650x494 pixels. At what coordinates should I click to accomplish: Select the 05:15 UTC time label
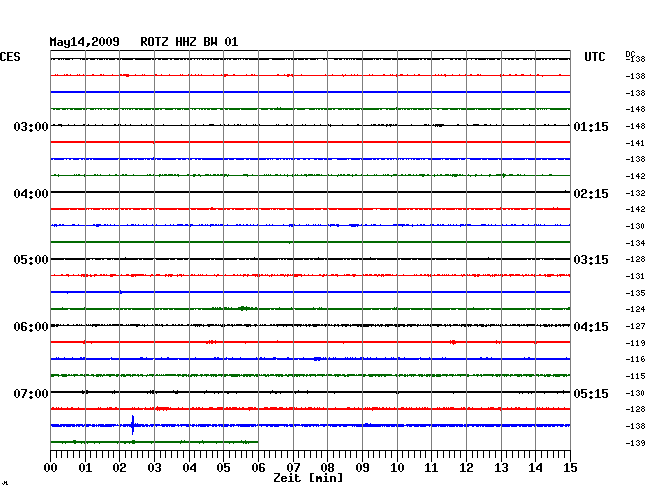(591, 393)
